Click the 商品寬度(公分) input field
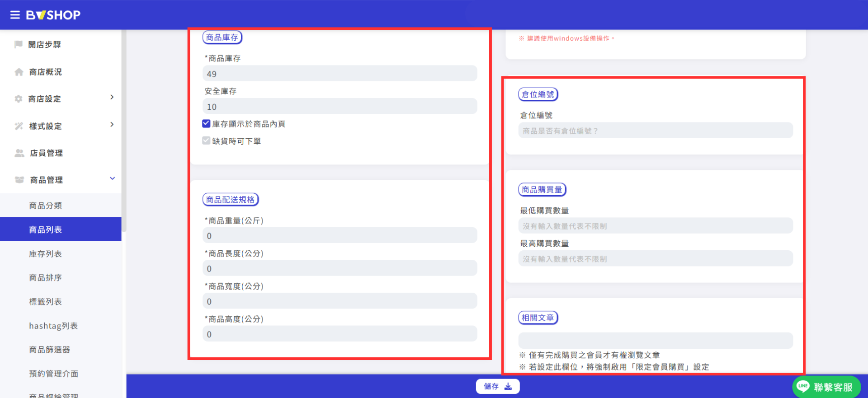The width and height of the screenshot is (868, 398). [x=340, y=301]
